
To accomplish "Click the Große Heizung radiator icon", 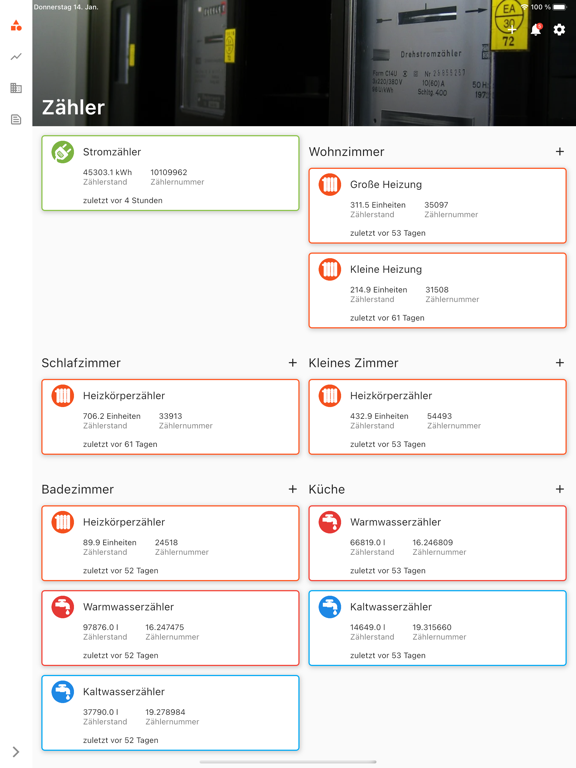I will tap(330, 185).
